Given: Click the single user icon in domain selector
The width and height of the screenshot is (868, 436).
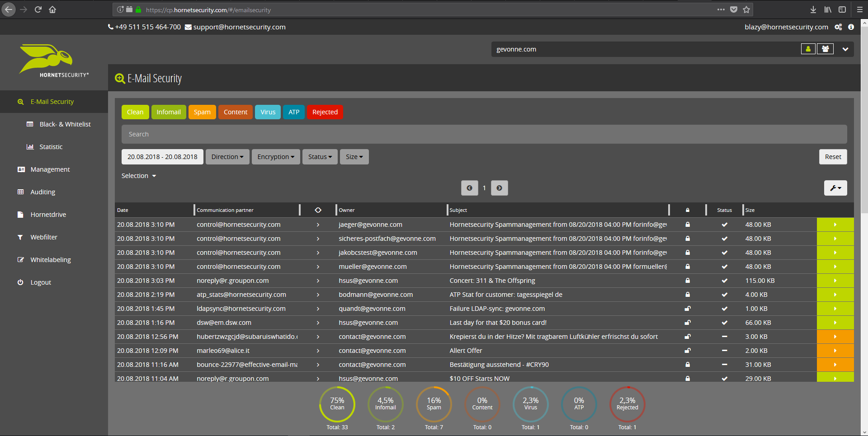Looking at the screenshot, I should (808, 49).
